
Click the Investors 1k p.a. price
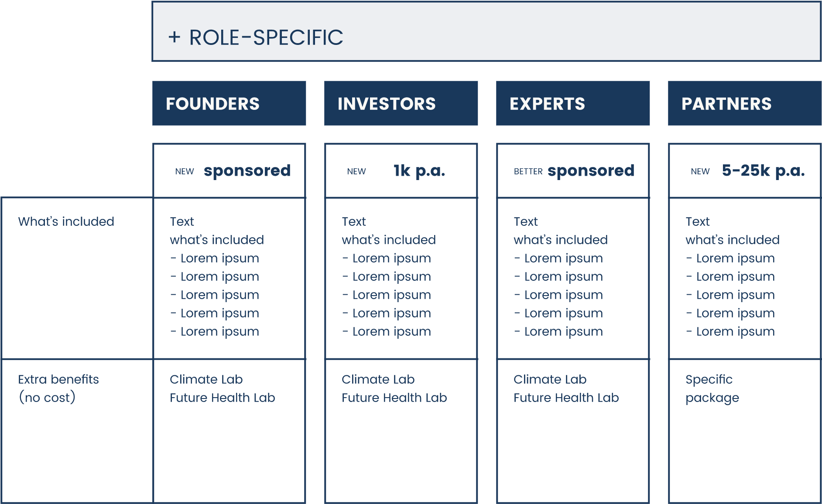pyautogui.click(x=419, y=170)
